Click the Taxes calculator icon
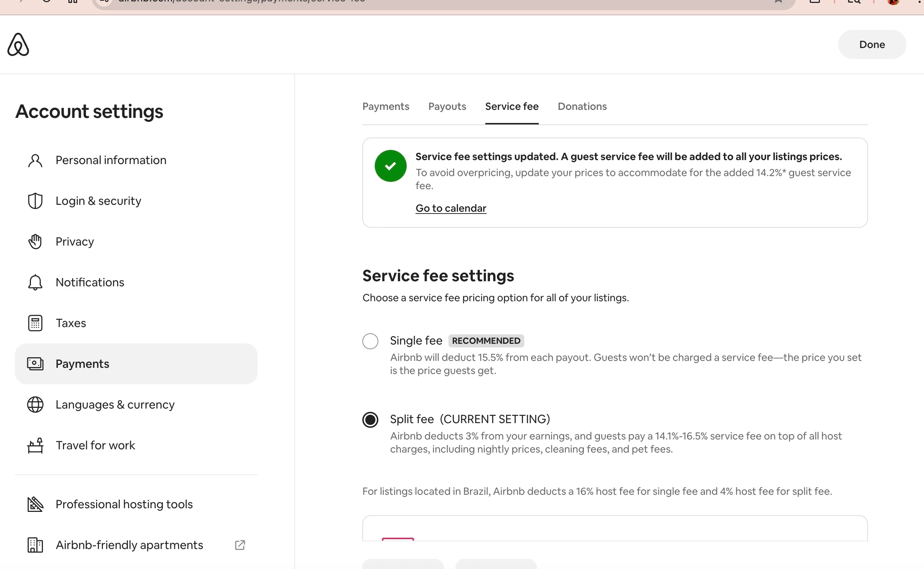This screenshot has width=924, height=569. click(x=35, y=323)
